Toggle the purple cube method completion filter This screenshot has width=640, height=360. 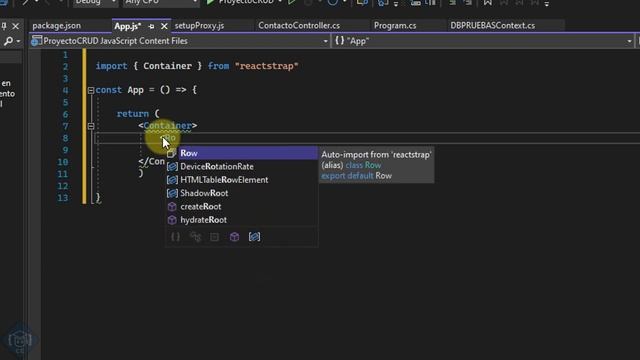pyautogui.click(x=234, y=237)
